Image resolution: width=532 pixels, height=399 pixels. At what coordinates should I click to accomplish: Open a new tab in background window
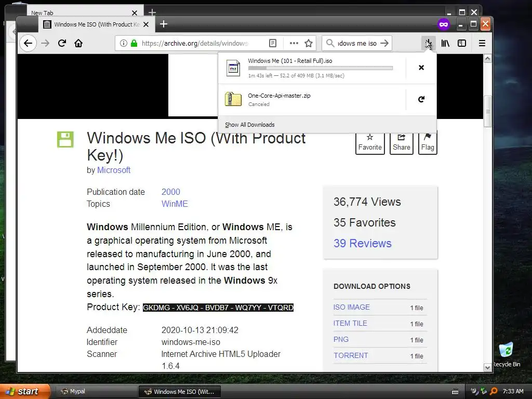(x=152, y=12)
